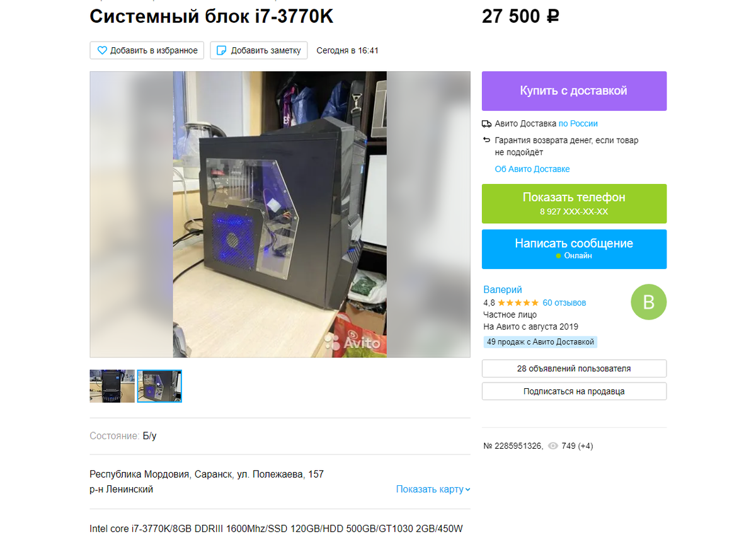Screen dimensions: 756x547
Task: Open the по России delivery link
Action: point(578,124)
